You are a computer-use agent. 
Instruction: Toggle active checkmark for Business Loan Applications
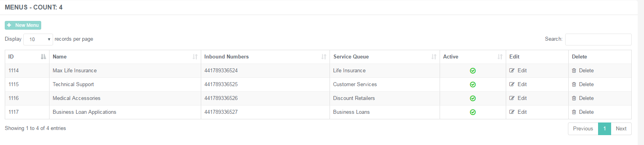point(473,112)
